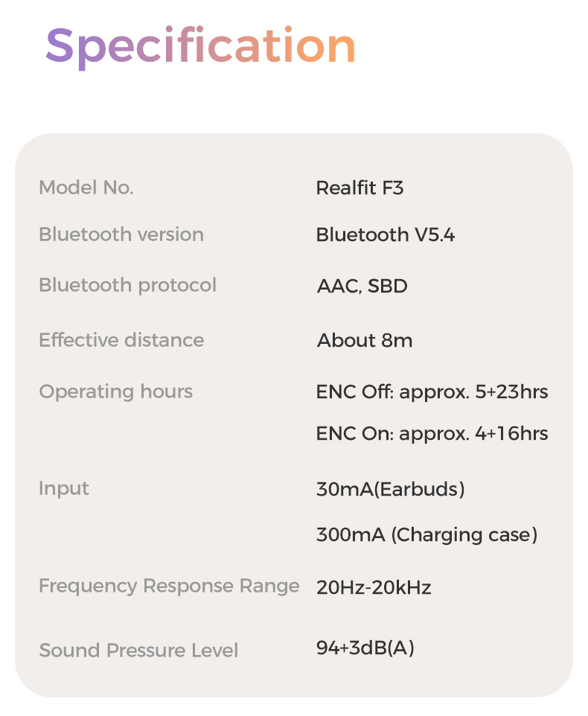The height and width of the screenshot is (716, 588).
Task: Click the Sound Pressure Level label
Action: (138, 651)
